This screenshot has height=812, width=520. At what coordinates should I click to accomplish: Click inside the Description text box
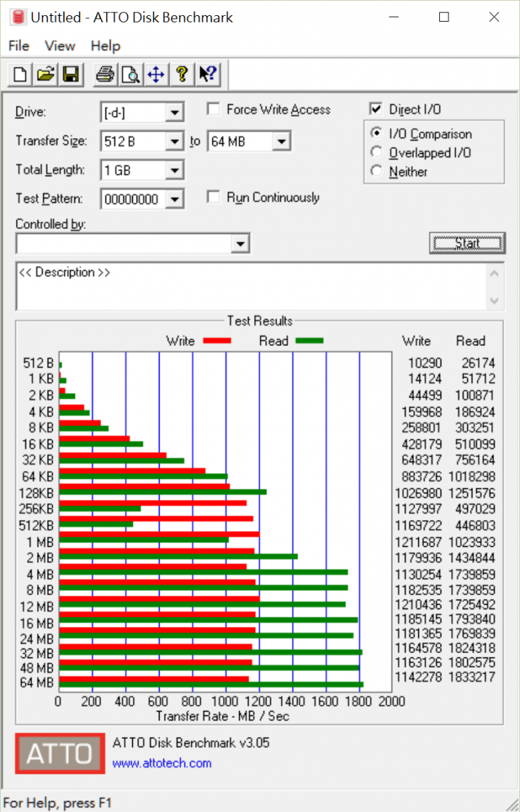click(x=252, y=286)
